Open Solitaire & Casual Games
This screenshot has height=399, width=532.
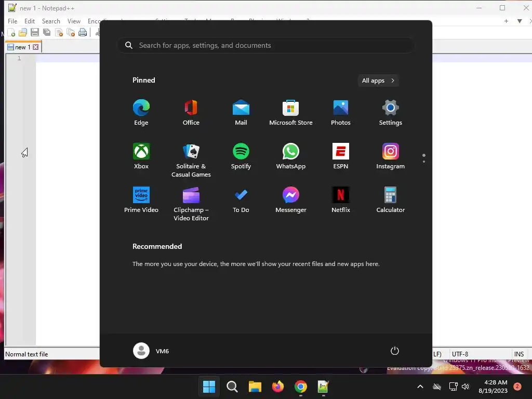191,161
